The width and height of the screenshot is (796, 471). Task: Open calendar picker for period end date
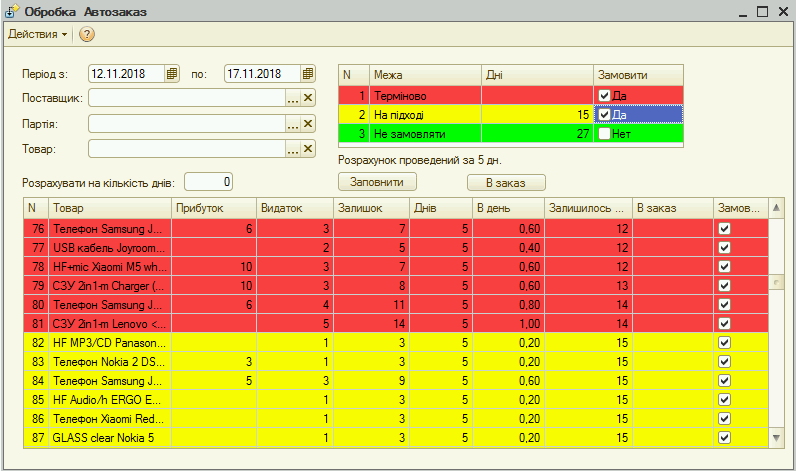[308, 74]
